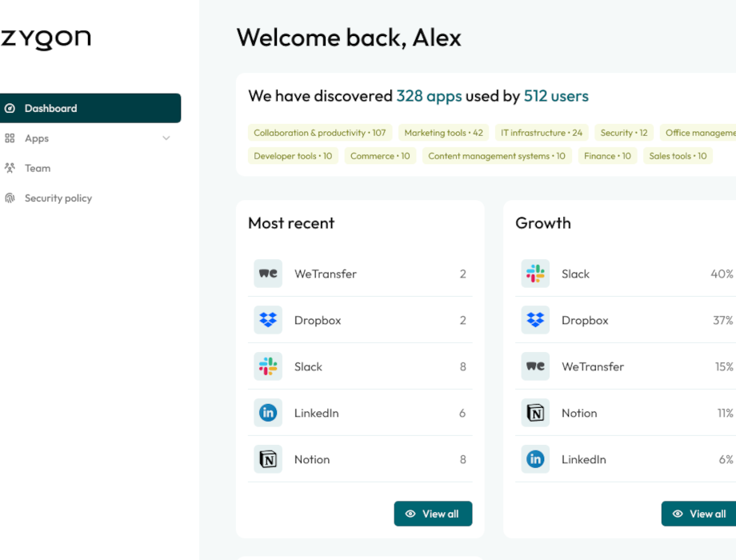Select IT infrastructure · 24 tag
The image size is (736, 560).
pos(542,133)
